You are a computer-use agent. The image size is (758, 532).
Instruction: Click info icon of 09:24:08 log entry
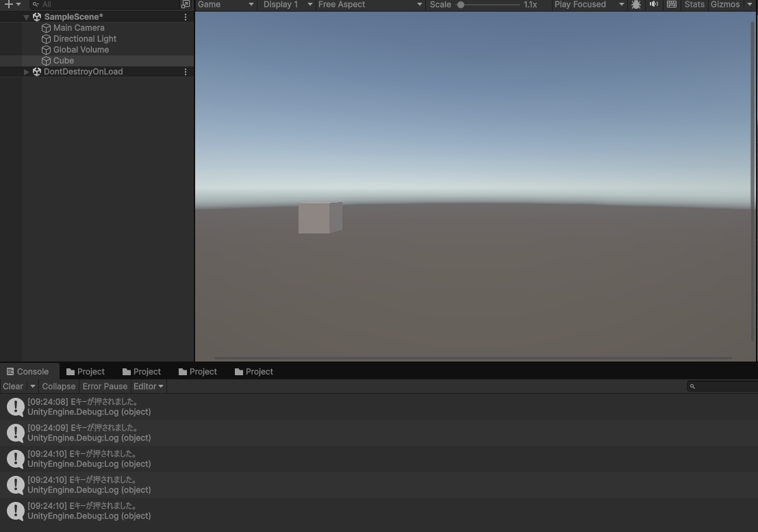[16, 407]
